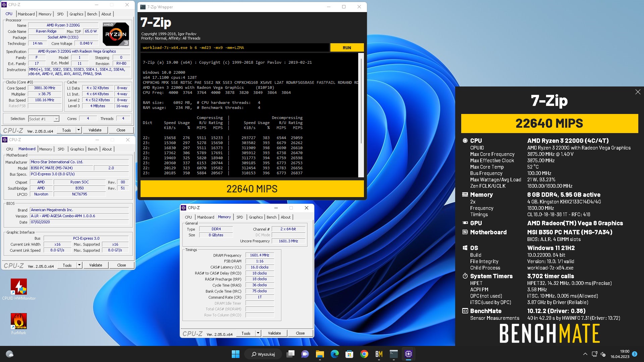The image size is (644, 362).
Task: Click the B350 PC MATE (MS-7A34) model field
Action: point(61,168)
